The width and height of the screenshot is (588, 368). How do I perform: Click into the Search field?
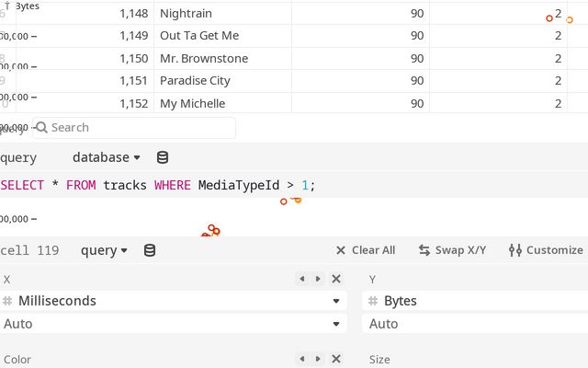(138, 128)
